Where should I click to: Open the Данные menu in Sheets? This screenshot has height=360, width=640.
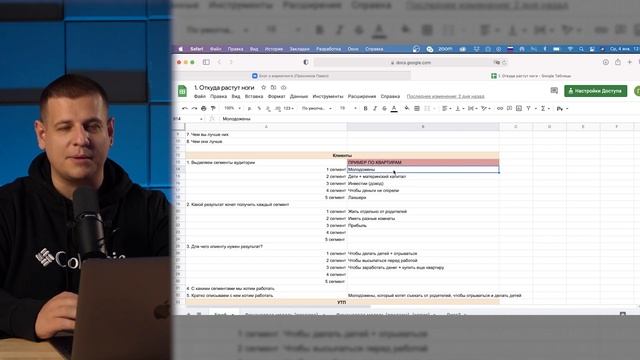click(x=299, y=96)
